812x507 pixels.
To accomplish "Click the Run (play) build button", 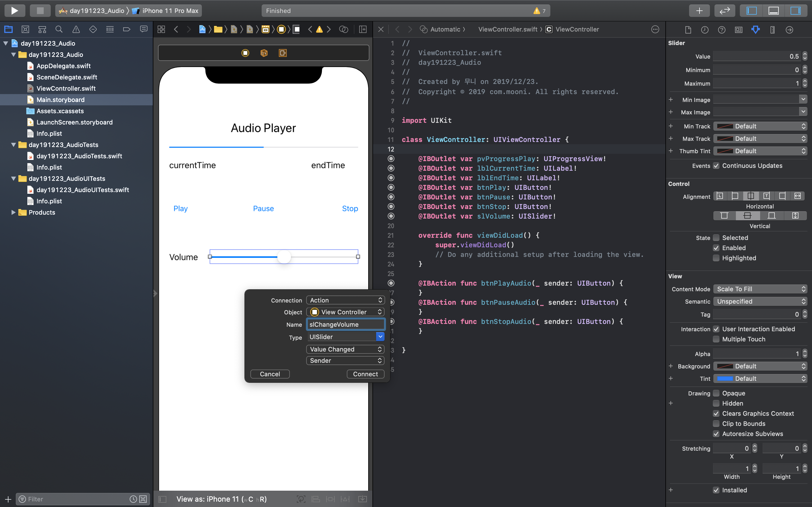I will click(x=14, y=10).
